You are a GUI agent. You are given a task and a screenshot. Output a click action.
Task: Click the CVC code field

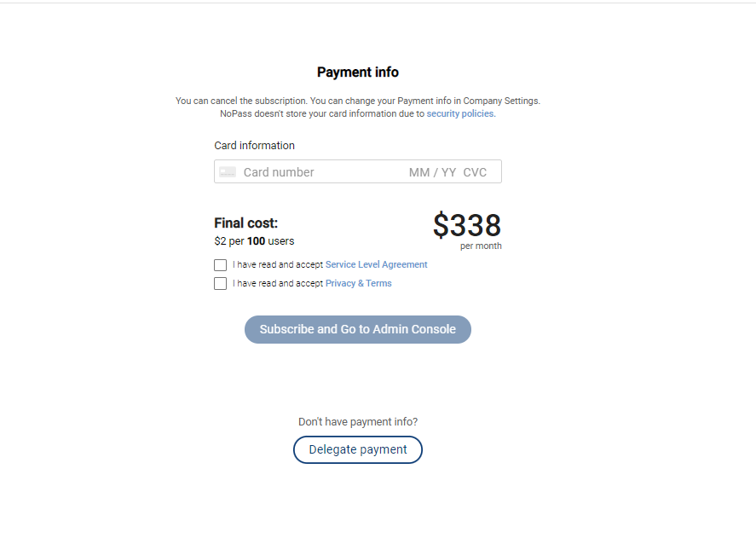point(475,172)
